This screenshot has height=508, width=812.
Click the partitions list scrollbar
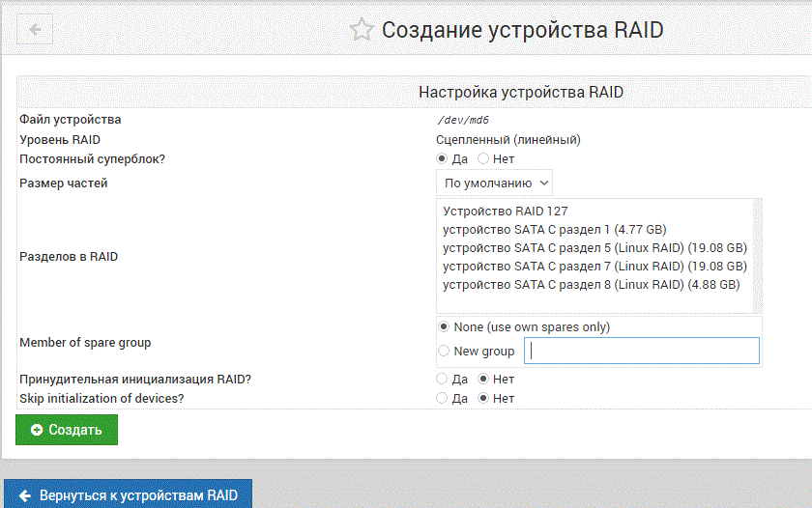pyautogui.click(x=758, y=256)
